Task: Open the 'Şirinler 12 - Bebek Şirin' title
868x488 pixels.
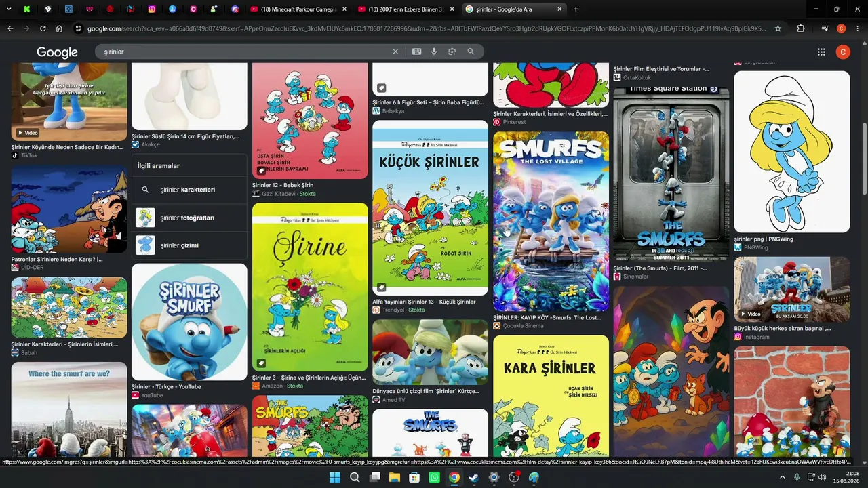Action: [283, 185]
